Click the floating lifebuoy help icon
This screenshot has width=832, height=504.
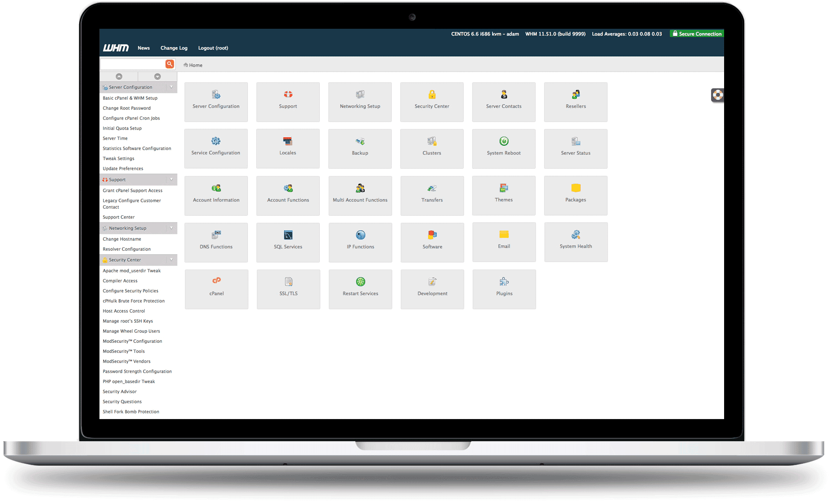717,95
